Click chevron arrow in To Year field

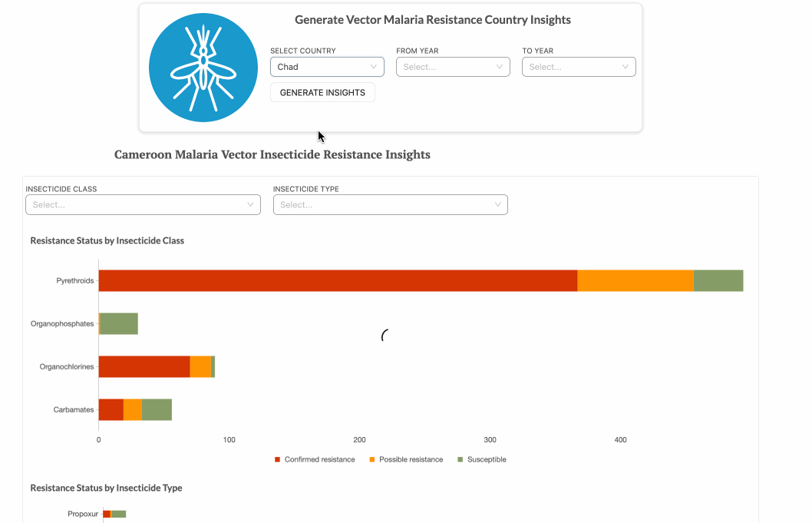point(625,67)
